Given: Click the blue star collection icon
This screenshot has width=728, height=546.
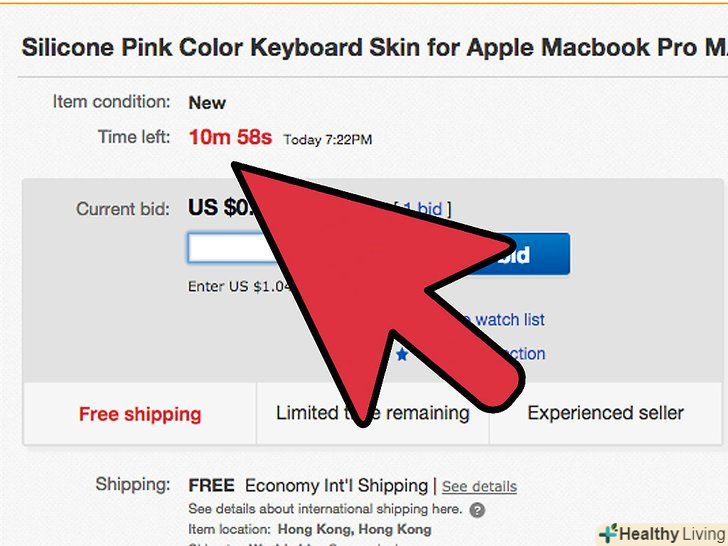Looking at the screenshot, I should point(402,354).
